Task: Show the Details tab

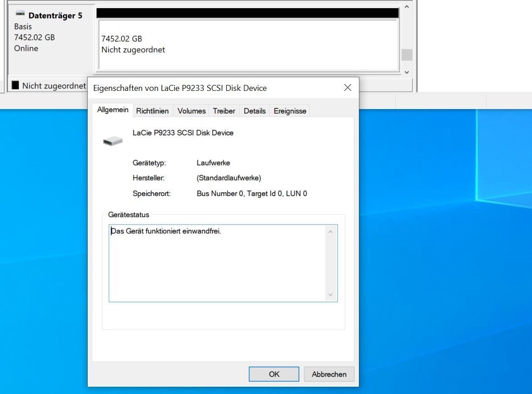Action: pyautogui.click(x=254, y=111)
